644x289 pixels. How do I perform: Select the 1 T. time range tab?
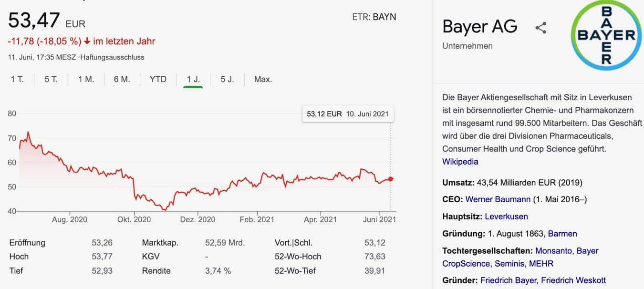(17, 79)
